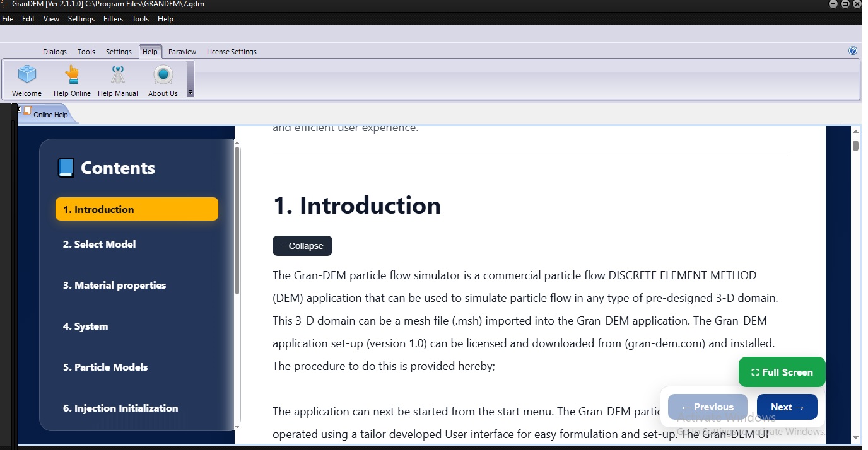Screen dimensions: 868x450
Task: Launch Help Online pointing hand icon
Action: coord(72,75)
